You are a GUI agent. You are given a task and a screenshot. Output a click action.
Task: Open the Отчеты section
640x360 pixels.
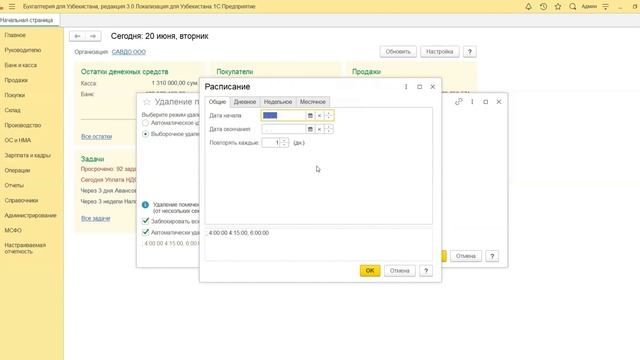pos(14,185)
